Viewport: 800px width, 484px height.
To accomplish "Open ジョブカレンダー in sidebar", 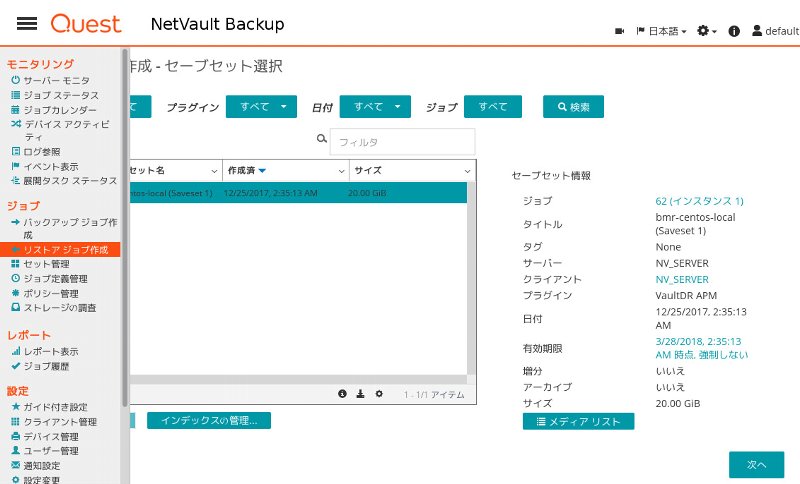I will coord(60,110).
